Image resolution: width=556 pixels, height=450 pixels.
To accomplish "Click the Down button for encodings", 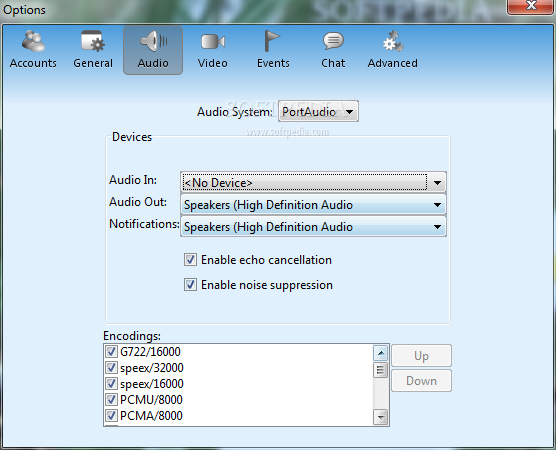I will [421, 380].
